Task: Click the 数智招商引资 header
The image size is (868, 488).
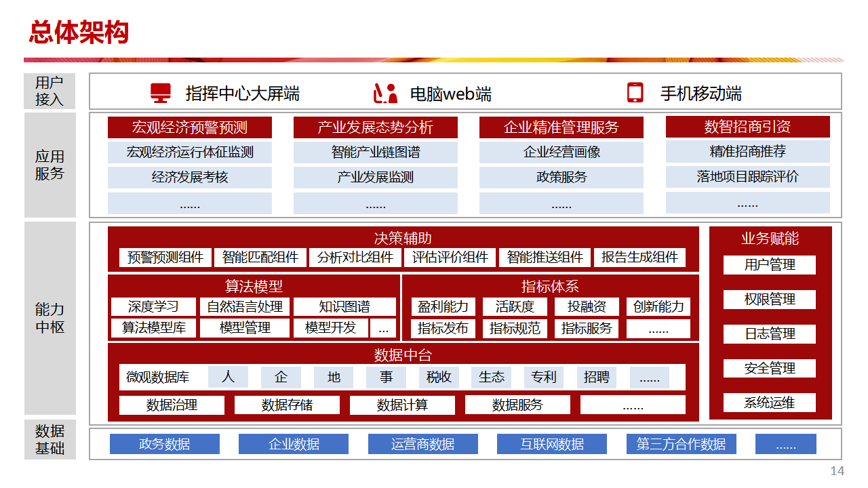Action: 748,127
